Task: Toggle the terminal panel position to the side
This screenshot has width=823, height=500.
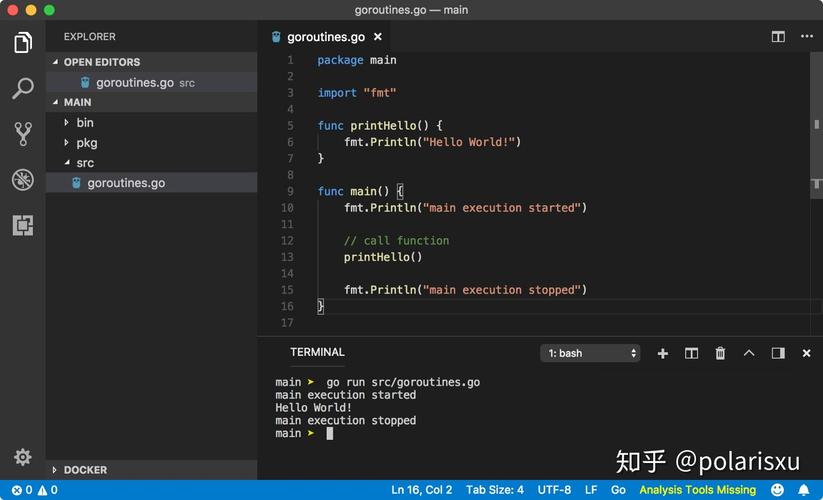Action: pyautogui.click(x=778, y=353)
